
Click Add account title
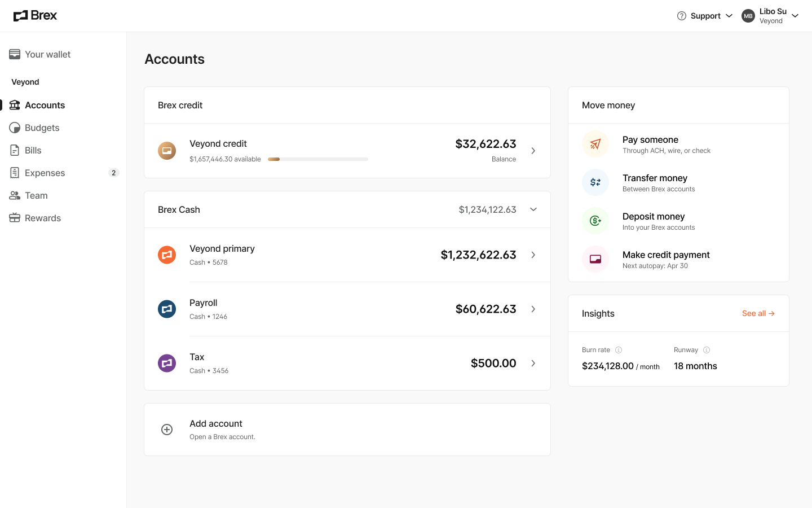click(x=216, y=423)
